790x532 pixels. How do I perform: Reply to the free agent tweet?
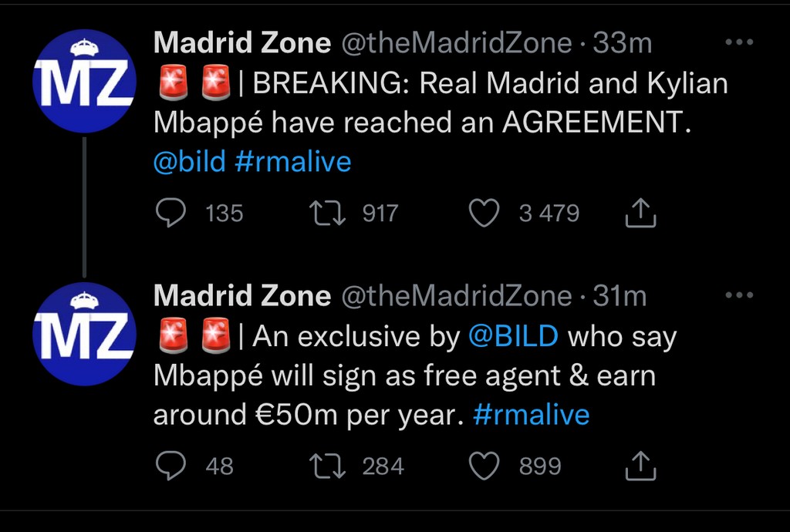tap(168, 466)
